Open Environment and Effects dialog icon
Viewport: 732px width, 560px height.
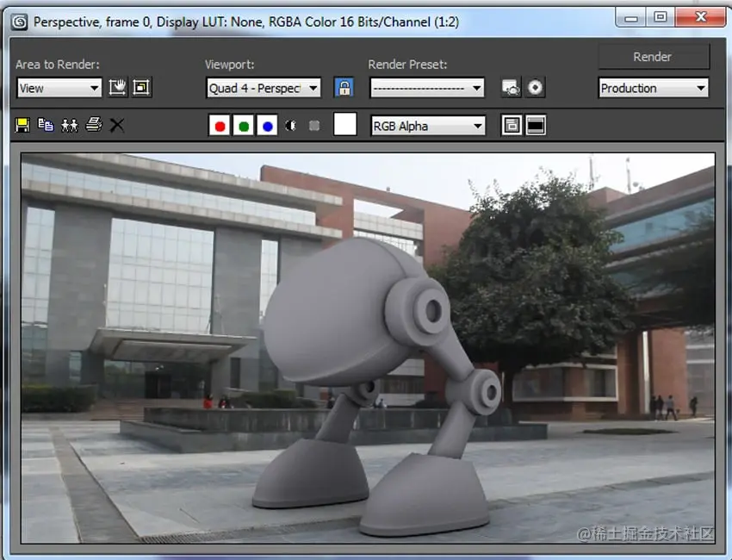[535, 87]
